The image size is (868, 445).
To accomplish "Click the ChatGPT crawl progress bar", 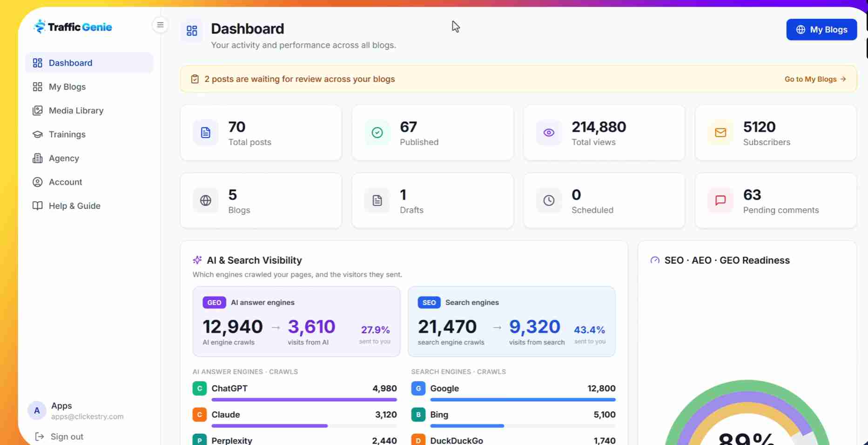I will tap(304, 399).
